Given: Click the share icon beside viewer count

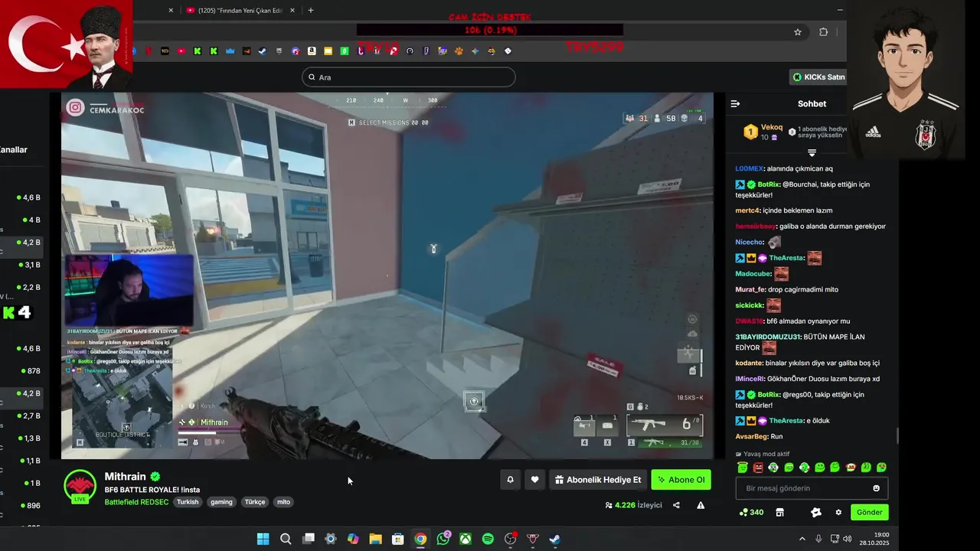Looking at the screenshot, I should coord(676,505).
